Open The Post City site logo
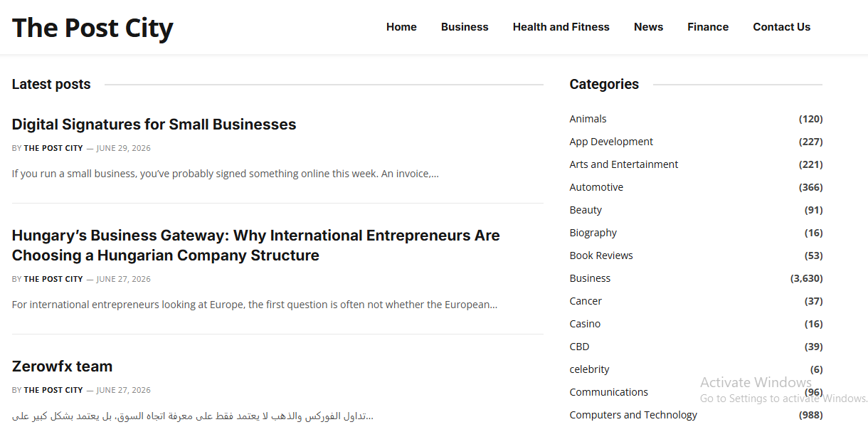Image resolution: width=868 pixels, height=427 pixels. pos(92,28)
